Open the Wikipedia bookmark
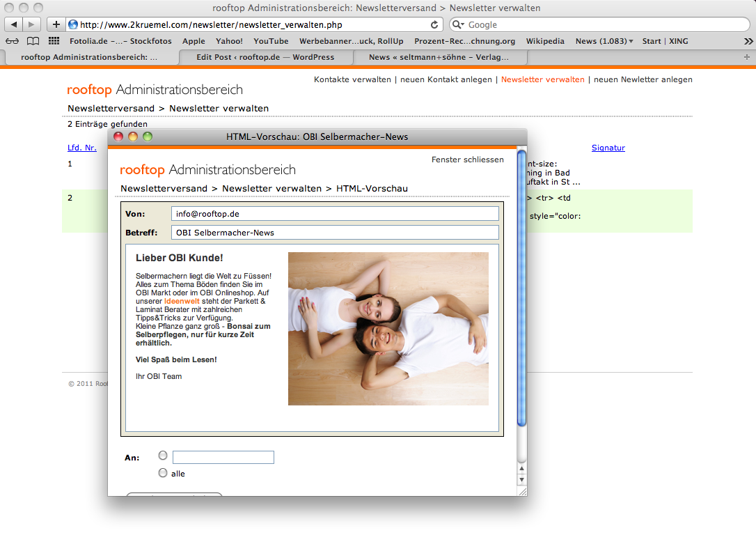Image resolution: width=756 pixels, height=535 pixels. (x=545, y=41)
